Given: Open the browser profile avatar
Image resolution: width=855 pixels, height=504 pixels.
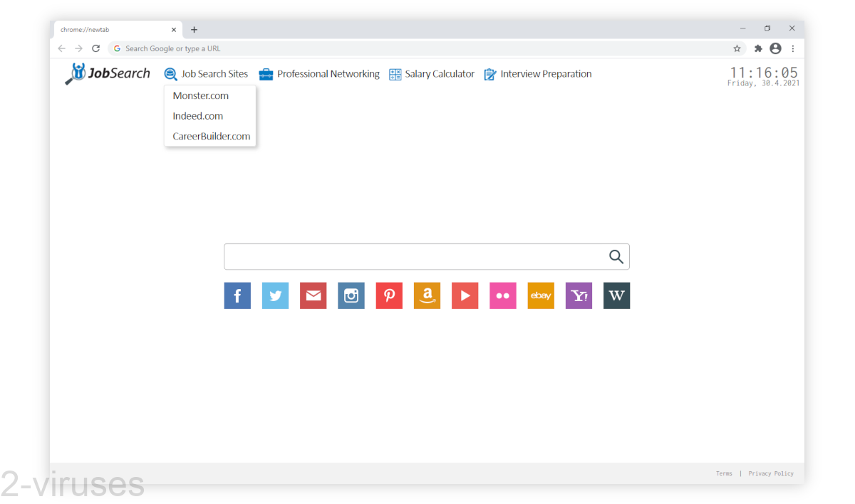Looking at the screenshot, I should click(775, 48).
